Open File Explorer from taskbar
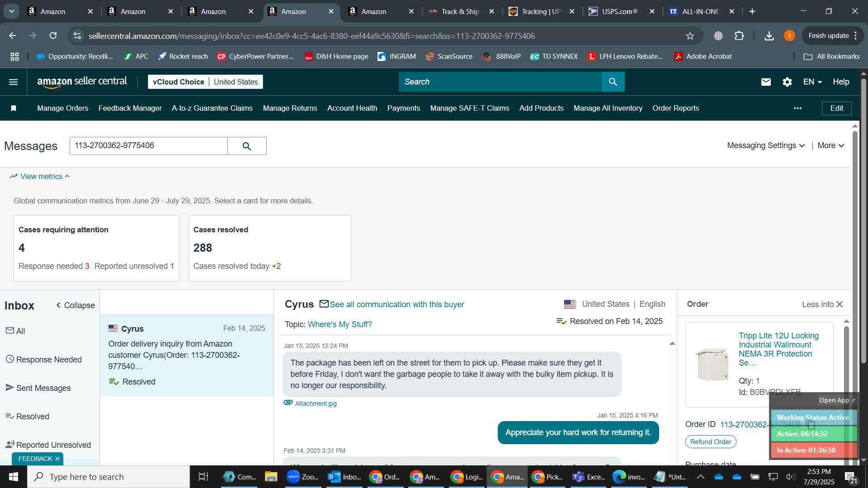This screenshot has width=868, height=488. point(271,477)
